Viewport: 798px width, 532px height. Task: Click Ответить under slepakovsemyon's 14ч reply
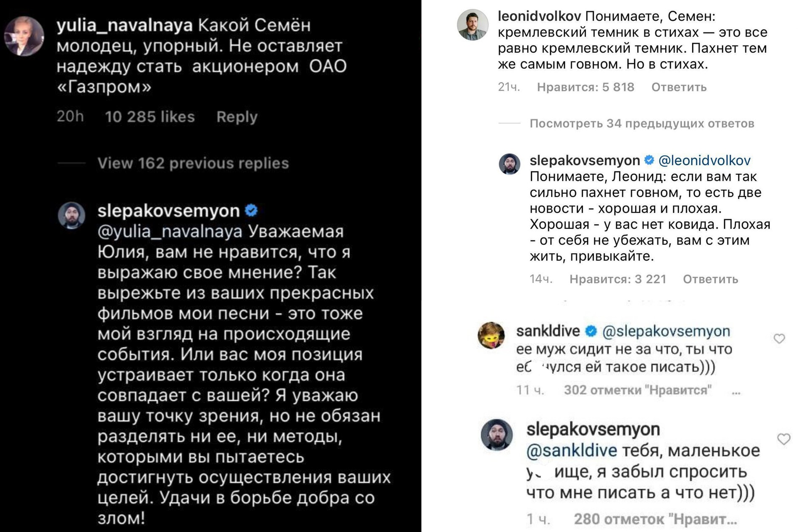tap(710, 279)
